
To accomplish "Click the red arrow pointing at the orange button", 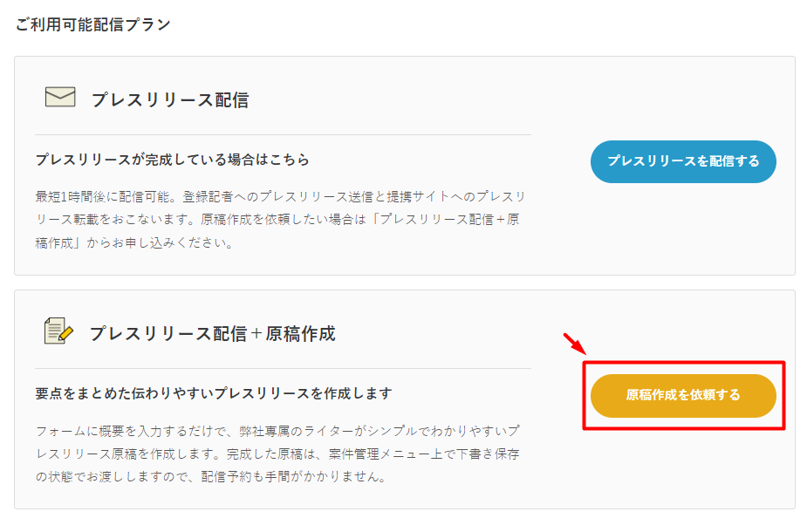I will click(x=575, y=344).
